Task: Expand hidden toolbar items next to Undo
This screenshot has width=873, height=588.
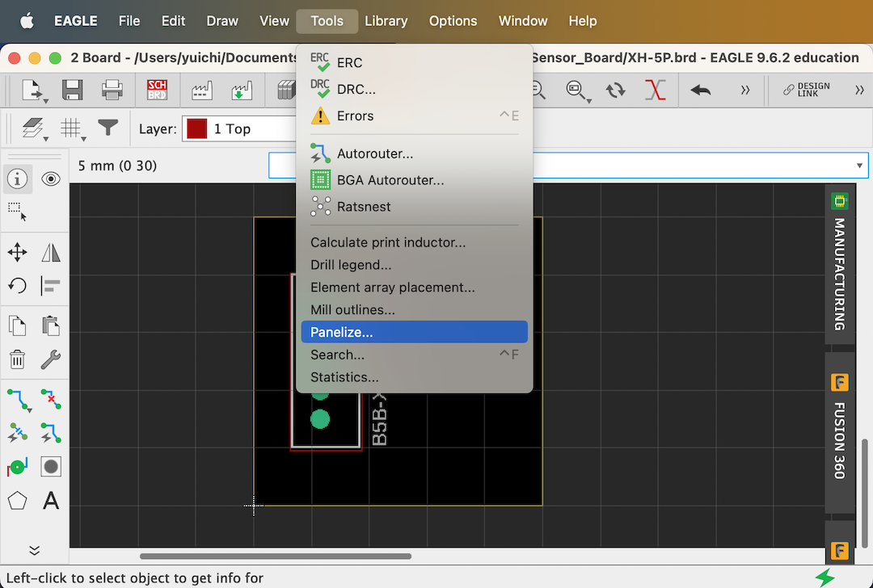Action: 745,90
